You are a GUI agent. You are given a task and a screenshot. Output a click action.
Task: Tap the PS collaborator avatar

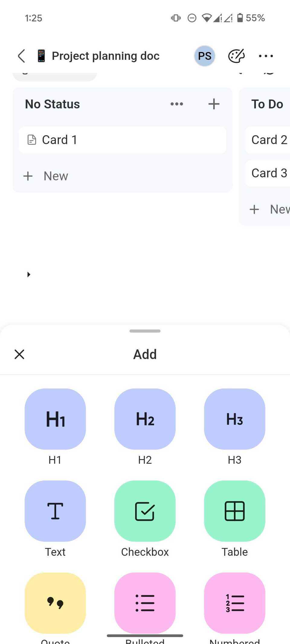pos(205,56)
